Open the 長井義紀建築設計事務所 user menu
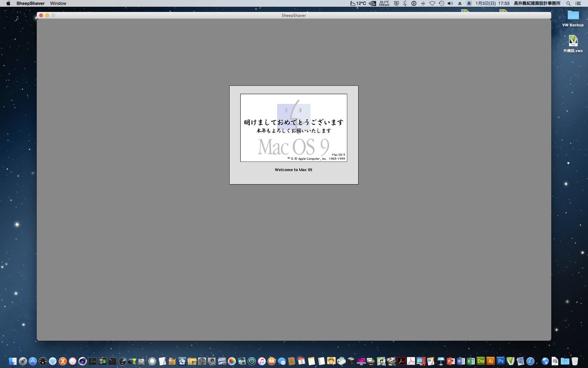 537,3
